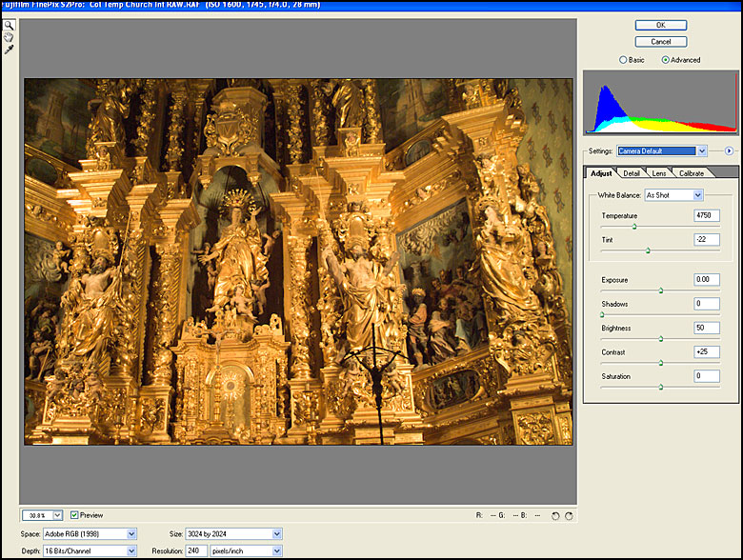Image resolution: width=743 pixels, height=560 pixels.
Task: Toggle the Preview checkbox
Action: pyautogui.click(x=74, y=515)
